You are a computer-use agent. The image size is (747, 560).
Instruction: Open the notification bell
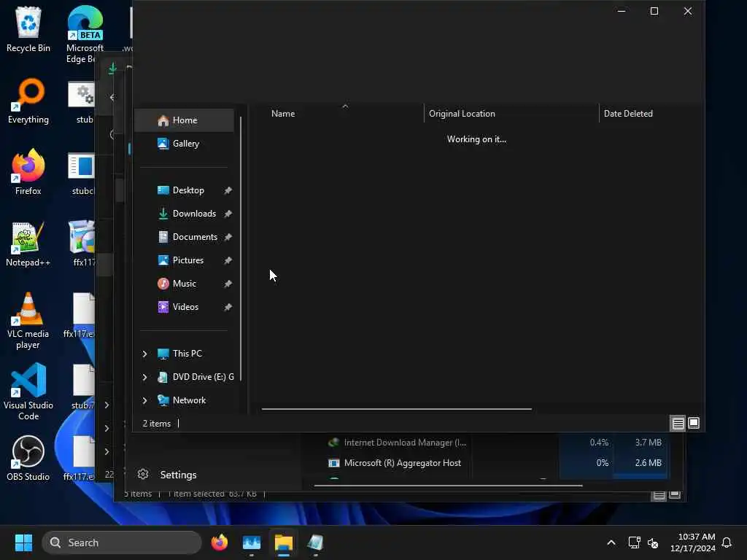(x=727, y=542)
